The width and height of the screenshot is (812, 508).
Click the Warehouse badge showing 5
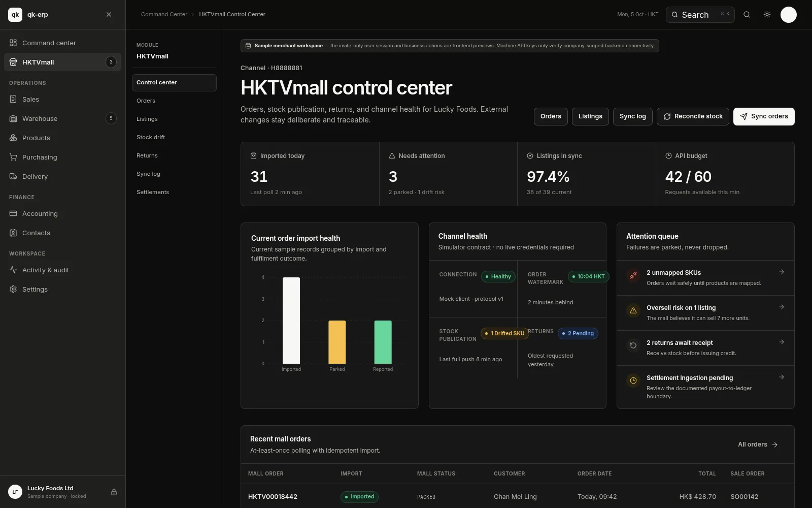pos(111,118)
